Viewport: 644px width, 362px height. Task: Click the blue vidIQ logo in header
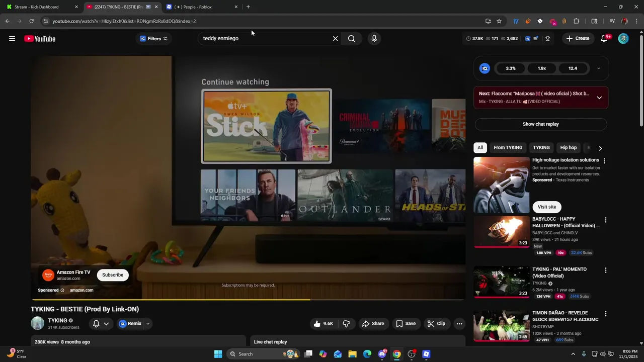(x=527, y=38)
